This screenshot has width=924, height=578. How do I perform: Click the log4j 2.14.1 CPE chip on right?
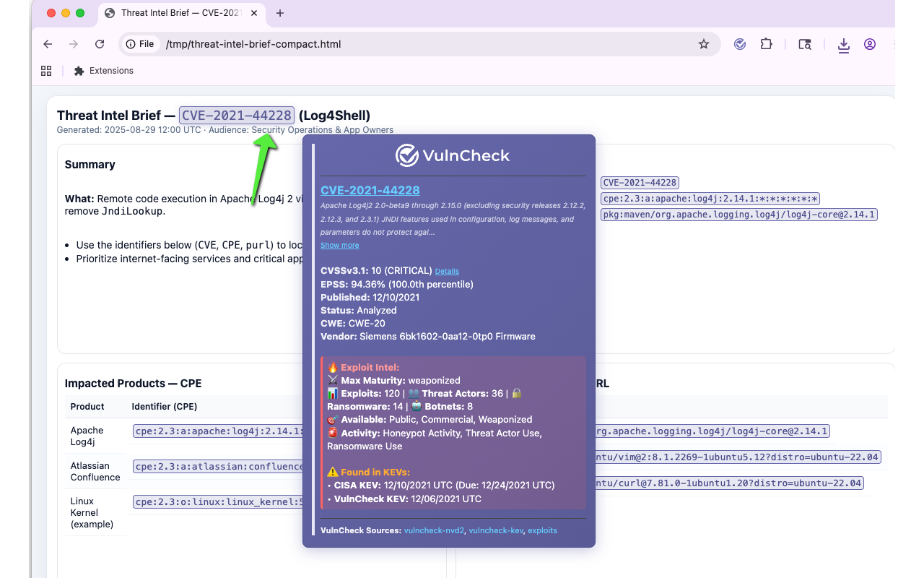click(710, 199)
